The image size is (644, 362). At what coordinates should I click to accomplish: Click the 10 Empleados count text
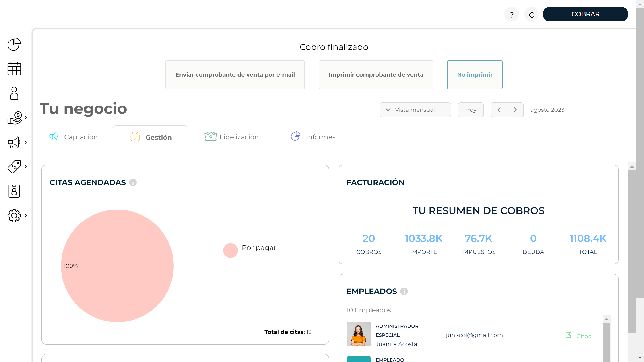368,310
